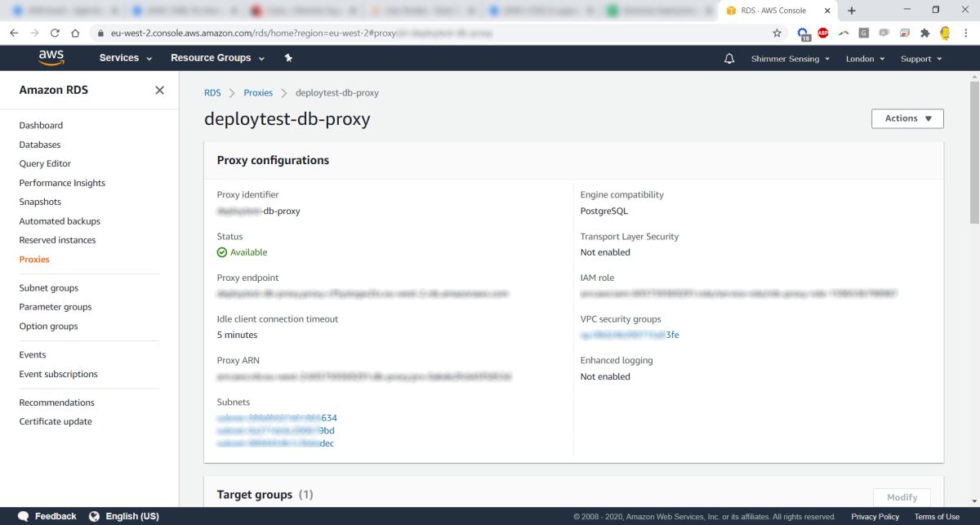Screen dimensions: 980x525
Task: Open Reserved instances
Action: (x=57, y=240)
